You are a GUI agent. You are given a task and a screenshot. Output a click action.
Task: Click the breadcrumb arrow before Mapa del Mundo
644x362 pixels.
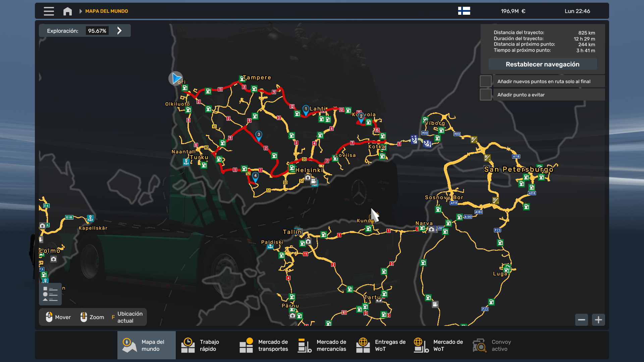click(80, 11)
